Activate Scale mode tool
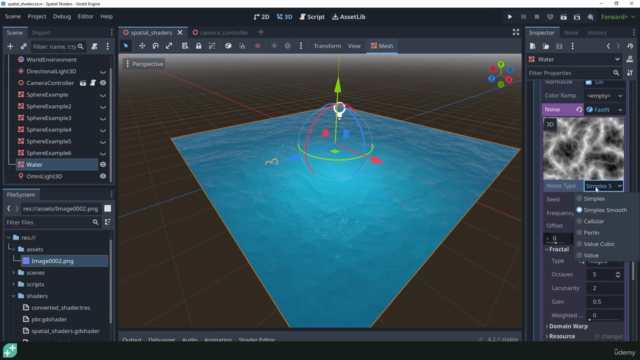Viewport: 640px width, 360px height. pos(169,46)
